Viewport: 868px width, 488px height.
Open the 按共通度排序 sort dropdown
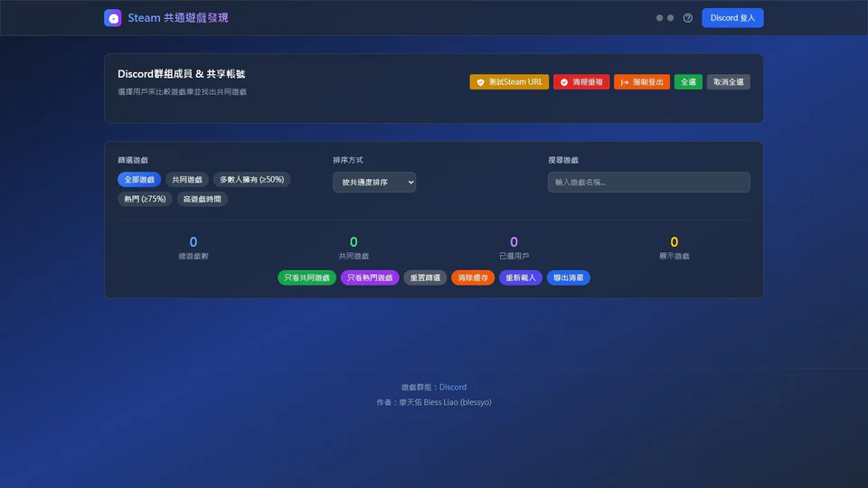(x=374, y=182)
